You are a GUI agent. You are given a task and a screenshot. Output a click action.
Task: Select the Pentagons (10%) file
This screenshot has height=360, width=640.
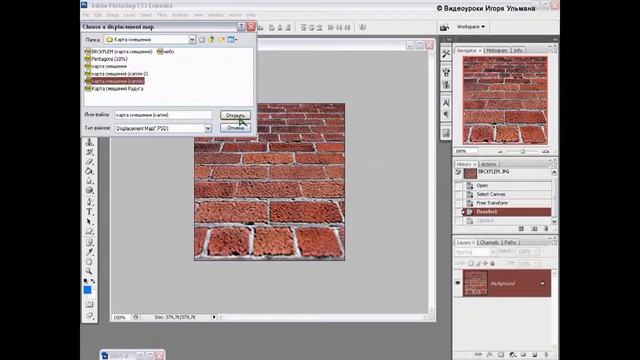tap(106, 59)
